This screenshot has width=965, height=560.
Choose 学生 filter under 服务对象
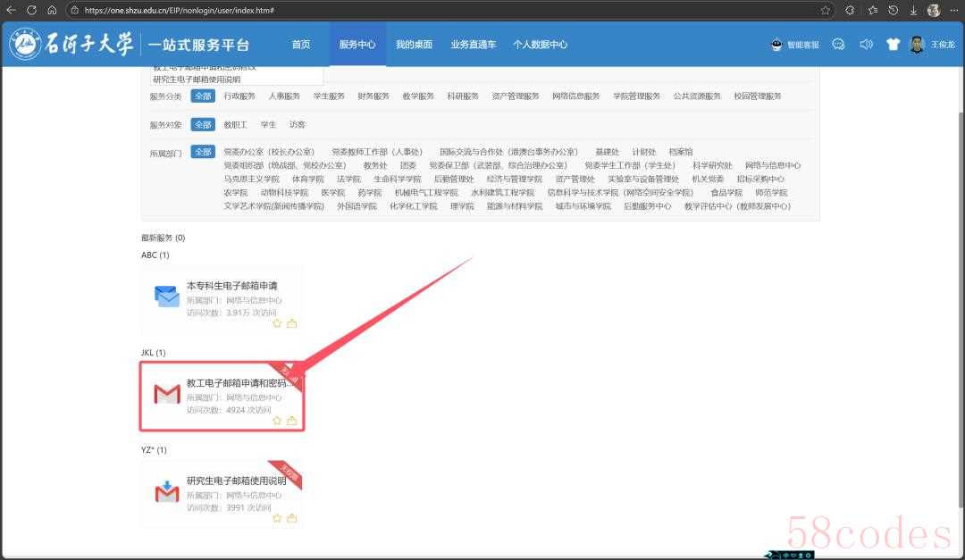point(268,125)
